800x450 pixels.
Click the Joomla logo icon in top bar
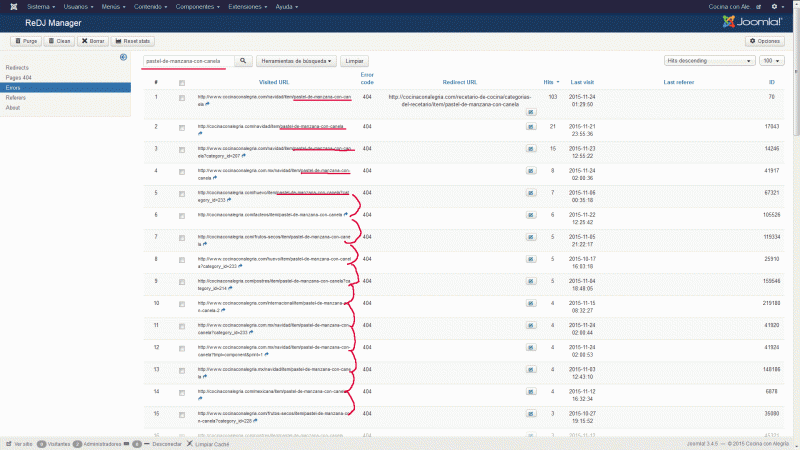(14, 7)
